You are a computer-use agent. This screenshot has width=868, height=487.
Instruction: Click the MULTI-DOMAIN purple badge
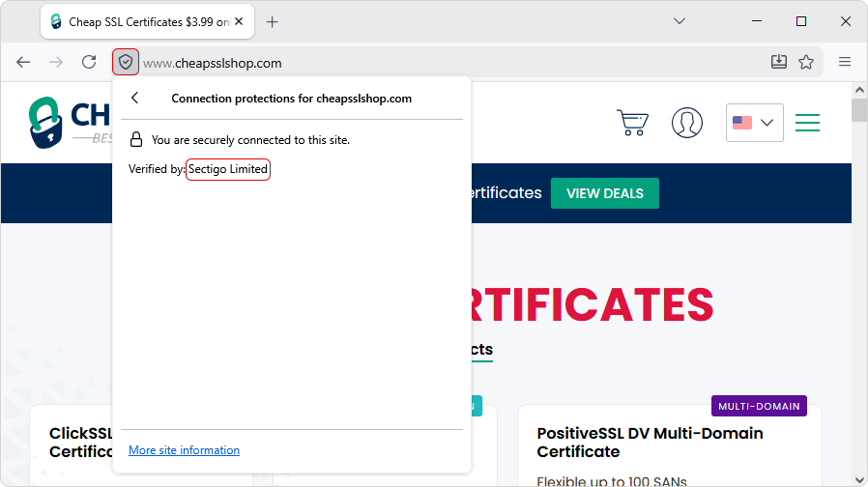[759, 406]
